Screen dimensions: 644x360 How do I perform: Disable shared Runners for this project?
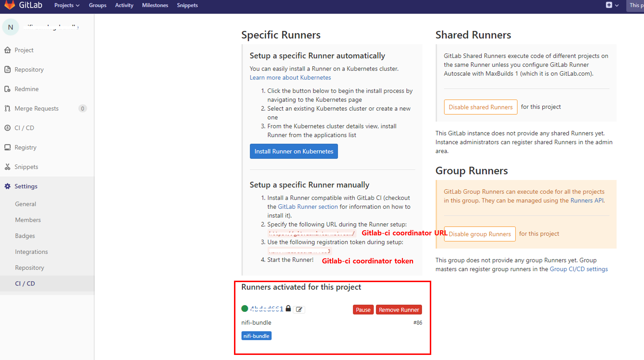point(480,107)
